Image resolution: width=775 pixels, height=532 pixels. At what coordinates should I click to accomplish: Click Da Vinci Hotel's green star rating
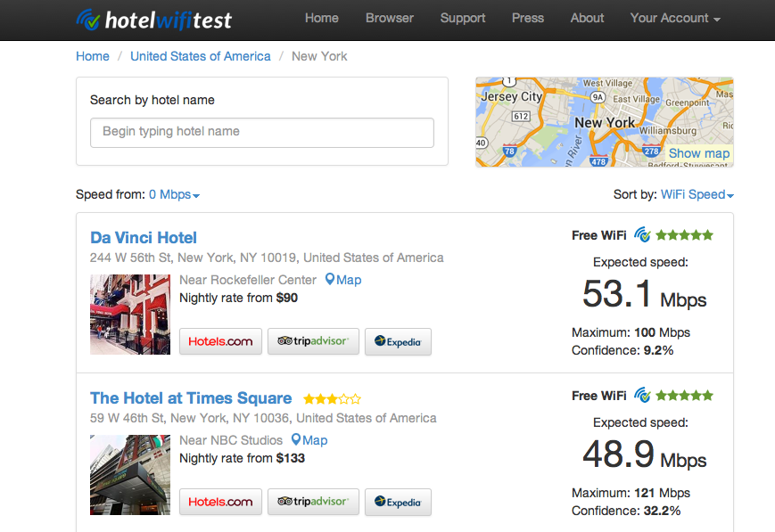[x=685, y=235]
